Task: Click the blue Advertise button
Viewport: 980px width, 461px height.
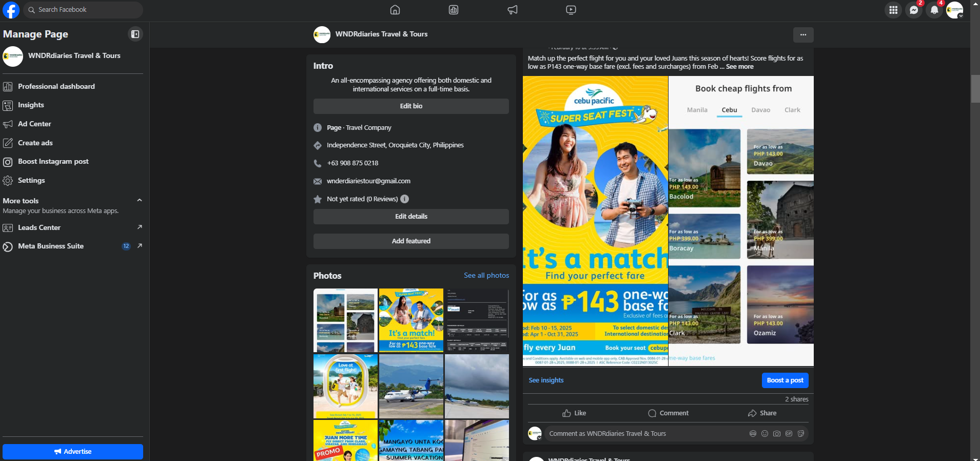Action: 73,452
